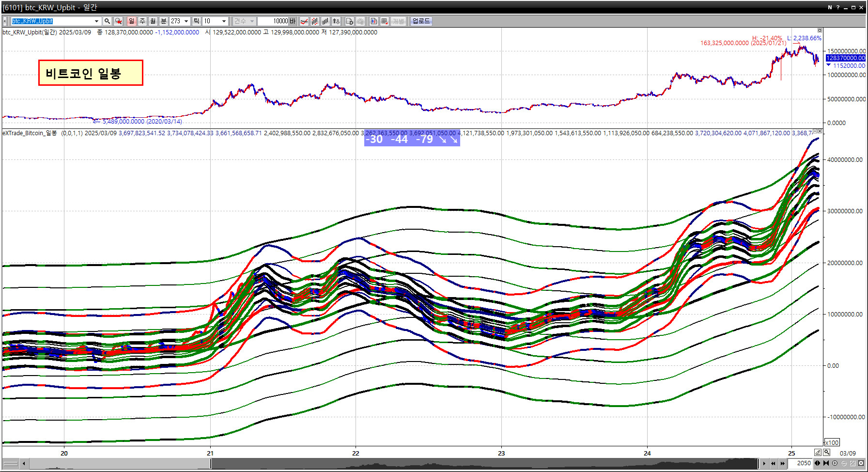This screenshot has height=472, width=868.
Task: Expand the minute interval 273 dropdown
Action: click(186, 21)
